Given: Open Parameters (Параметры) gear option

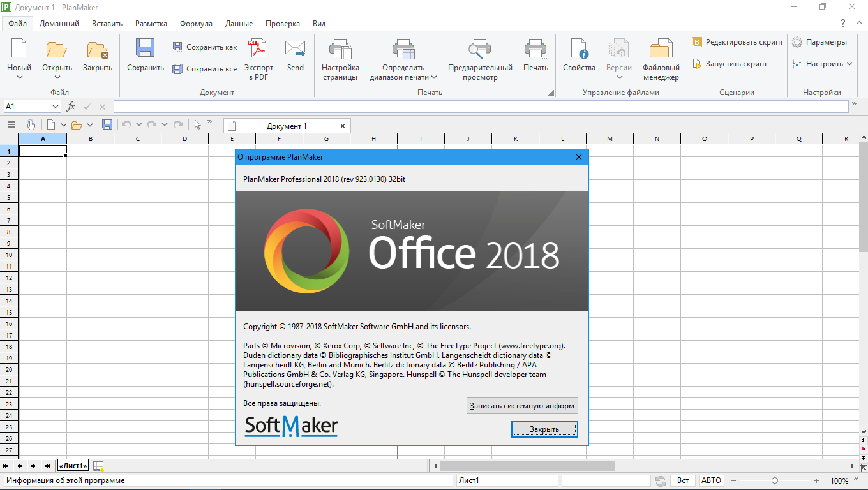Looking at the screenshot, I should pyautogui.click(x=819, y=42).
